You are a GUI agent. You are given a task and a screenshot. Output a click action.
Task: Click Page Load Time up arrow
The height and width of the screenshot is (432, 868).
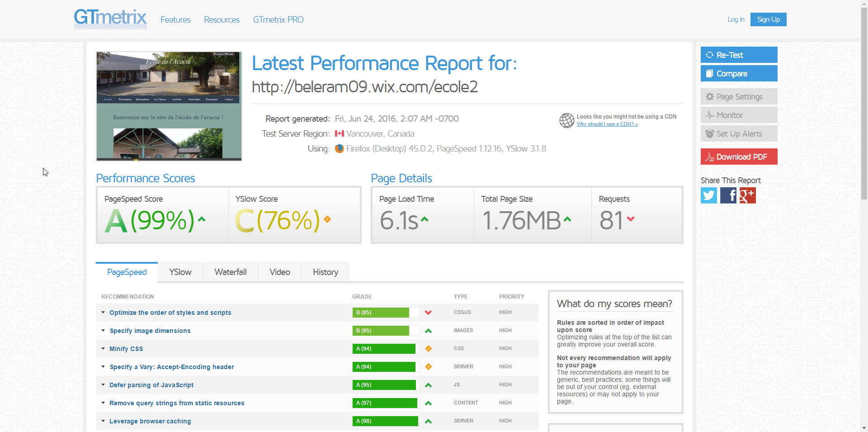[x=425, y=219]
